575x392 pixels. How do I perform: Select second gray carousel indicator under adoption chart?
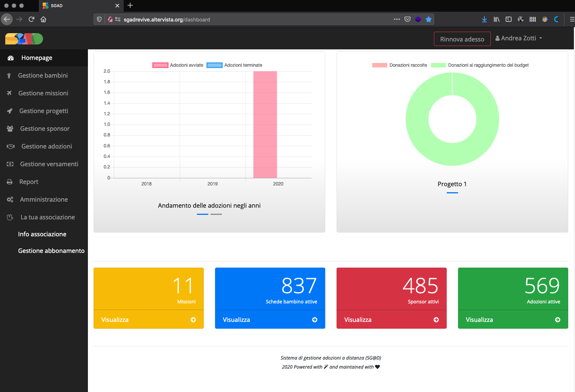tap(216, 214)
